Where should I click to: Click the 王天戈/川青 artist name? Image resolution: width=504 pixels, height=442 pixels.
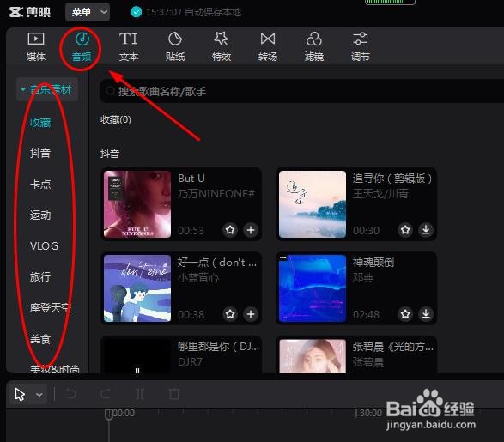(380, 193)
